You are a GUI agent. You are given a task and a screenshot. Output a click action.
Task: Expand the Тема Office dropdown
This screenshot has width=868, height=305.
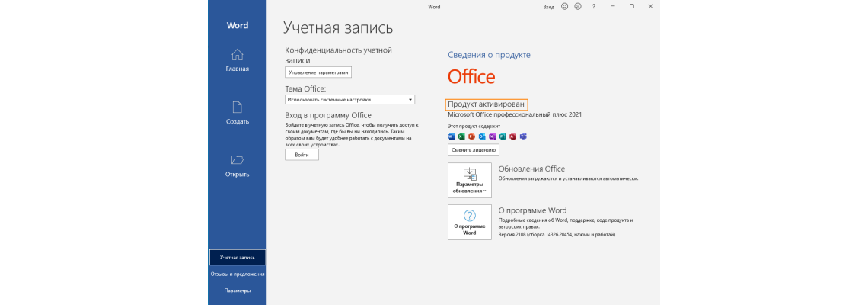[x=349, y=99]
